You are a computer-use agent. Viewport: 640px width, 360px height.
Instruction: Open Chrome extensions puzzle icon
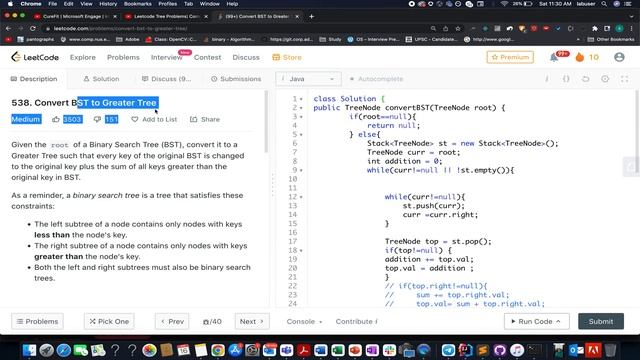[x=595, y=29]
